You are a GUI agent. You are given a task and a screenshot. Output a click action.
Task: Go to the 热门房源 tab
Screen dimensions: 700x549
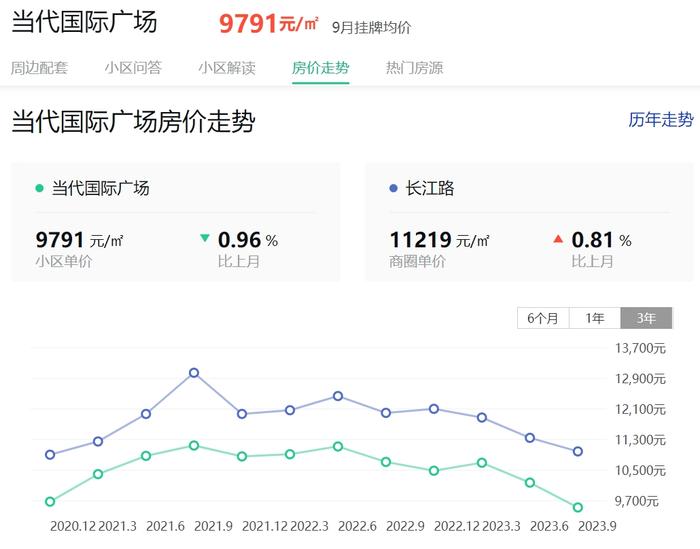pyautogui.click(x=414, y=68)
